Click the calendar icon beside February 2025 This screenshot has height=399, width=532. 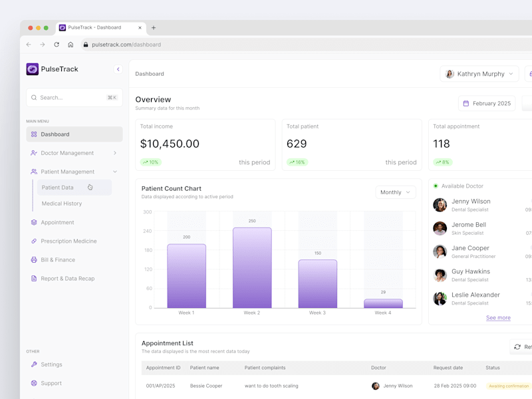[466, 104]
